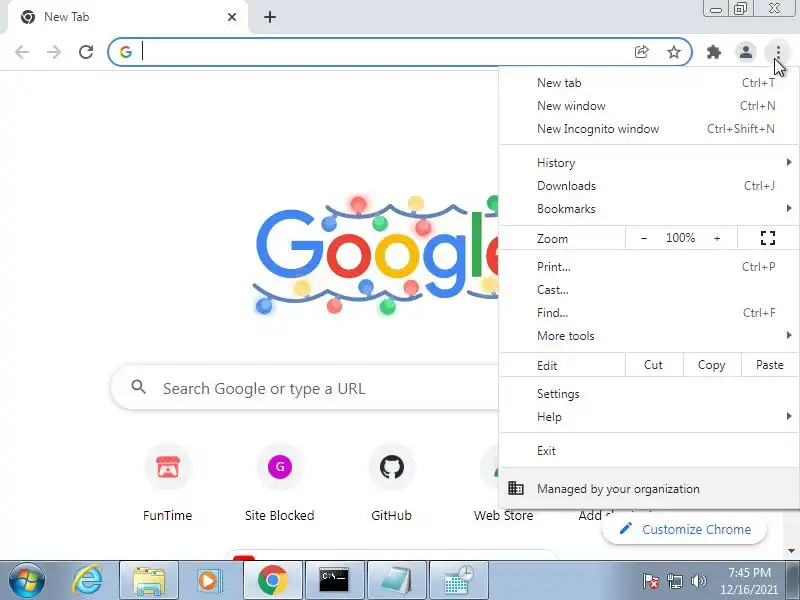The image size is (800, 600).
Task: Click the volume speaker tray icon
Action: click(698, 581)
